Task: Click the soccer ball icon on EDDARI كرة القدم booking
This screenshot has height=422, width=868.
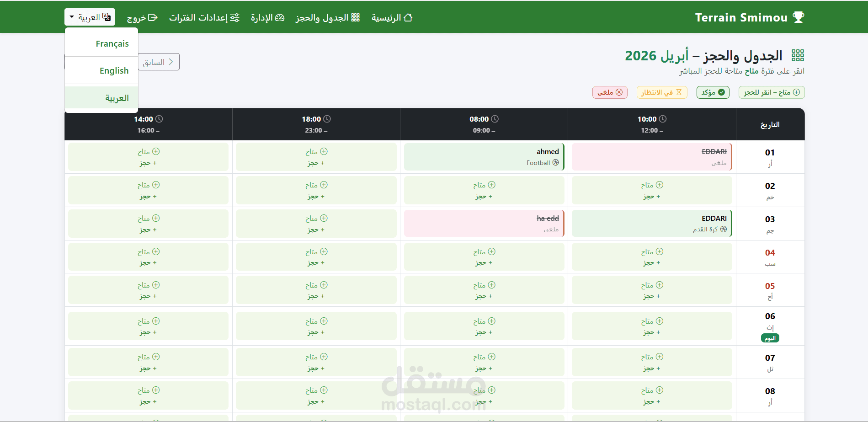Action: [723, 229]
